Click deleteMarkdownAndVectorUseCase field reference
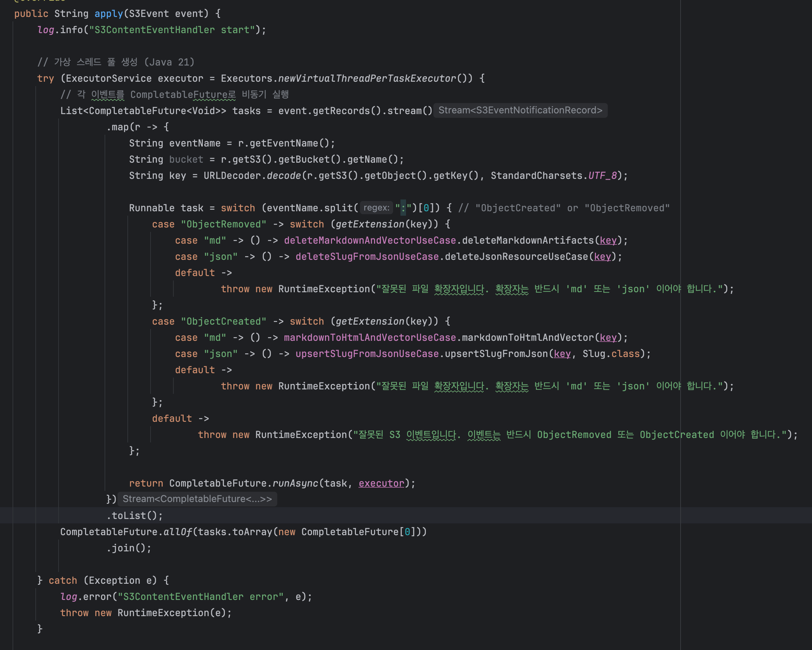Viewport: 812px width, 650px height. point(370,240)
